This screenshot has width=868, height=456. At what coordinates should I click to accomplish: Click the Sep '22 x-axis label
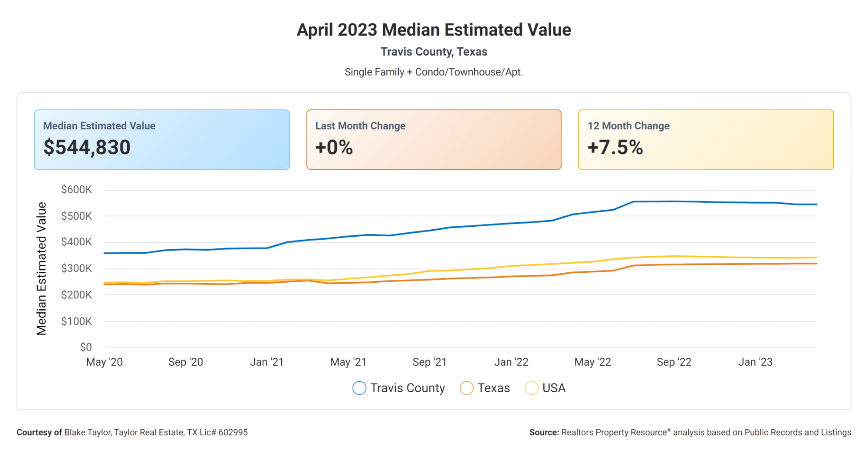pyautogui.click(x=674, y=362)
